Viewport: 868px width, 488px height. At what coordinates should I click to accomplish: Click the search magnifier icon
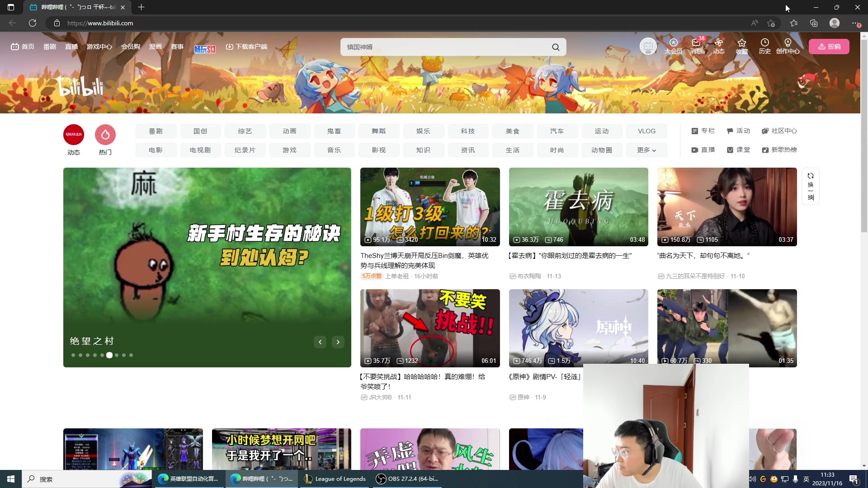coord(556,47)
